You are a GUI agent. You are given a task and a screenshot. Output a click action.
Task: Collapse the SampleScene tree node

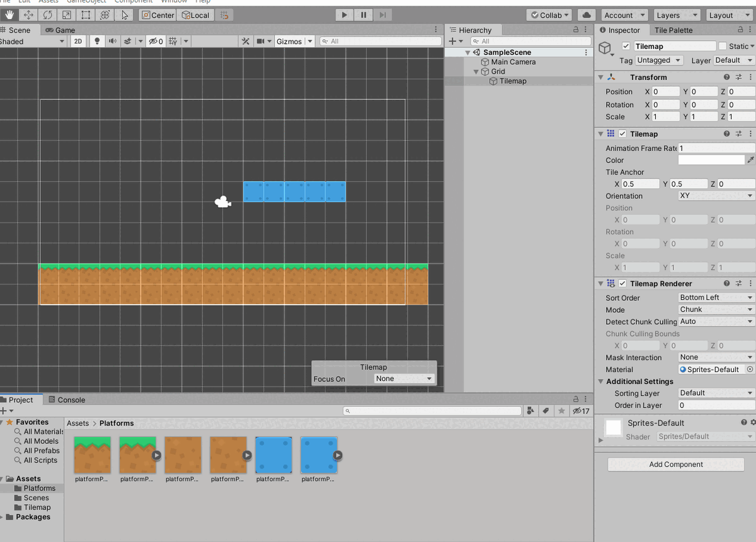coord(467,52)
